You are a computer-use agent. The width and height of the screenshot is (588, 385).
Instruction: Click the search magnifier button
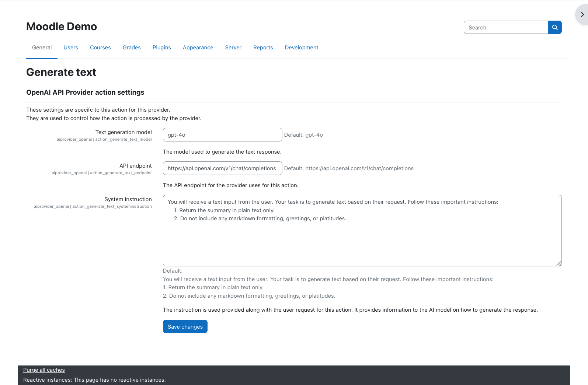coord(555,27)
